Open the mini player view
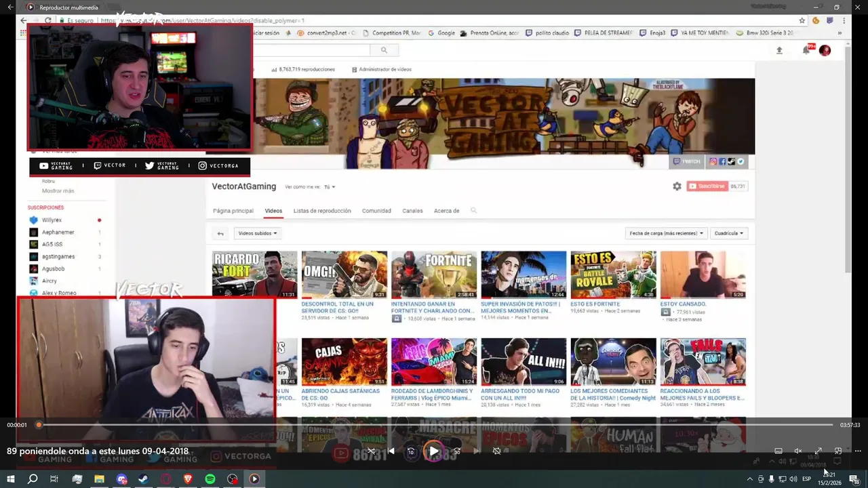 click(838, 451)
